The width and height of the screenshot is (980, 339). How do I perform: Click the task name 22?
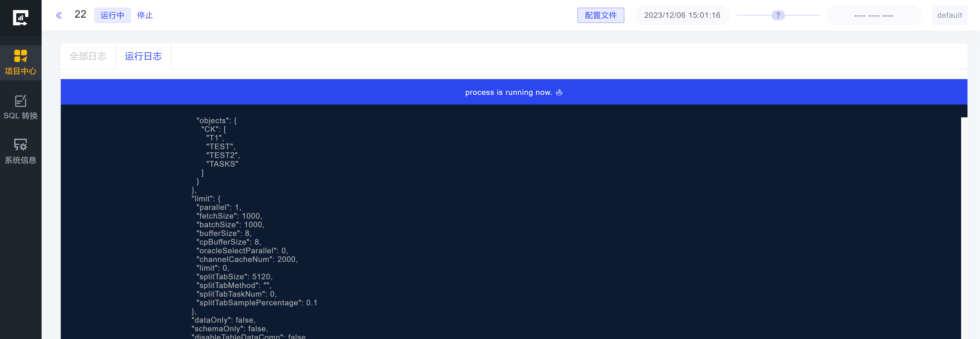click(x=80, y=15)
